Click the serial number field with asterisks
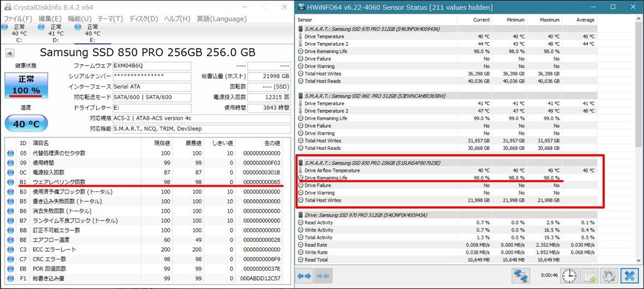644x289 pixels. 152,76
